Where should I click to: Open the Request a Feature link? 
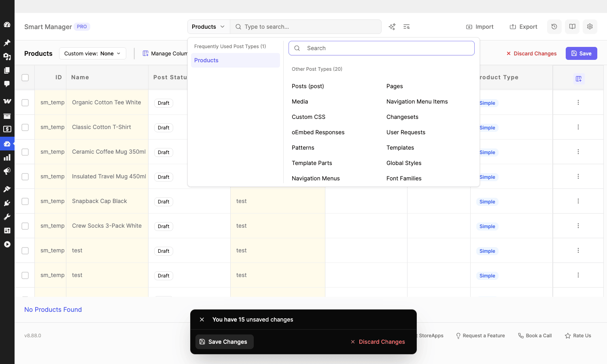click(480, 336)
